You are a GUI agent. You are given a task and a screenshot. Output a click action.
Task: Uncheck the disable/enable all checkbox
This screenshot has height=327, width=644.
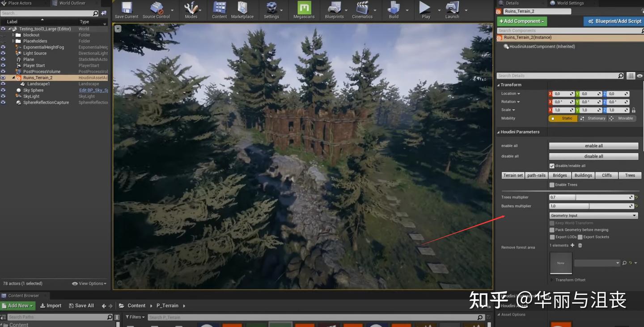pyautogui.click(x=552, y=166)
